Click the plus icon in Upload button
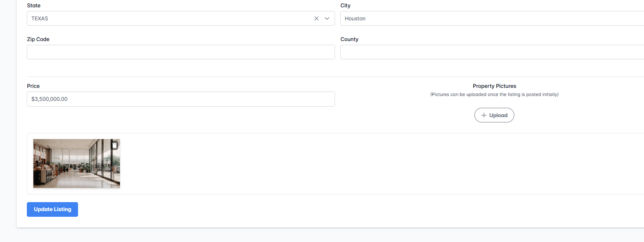644x242 pixels. coord(484,116)
